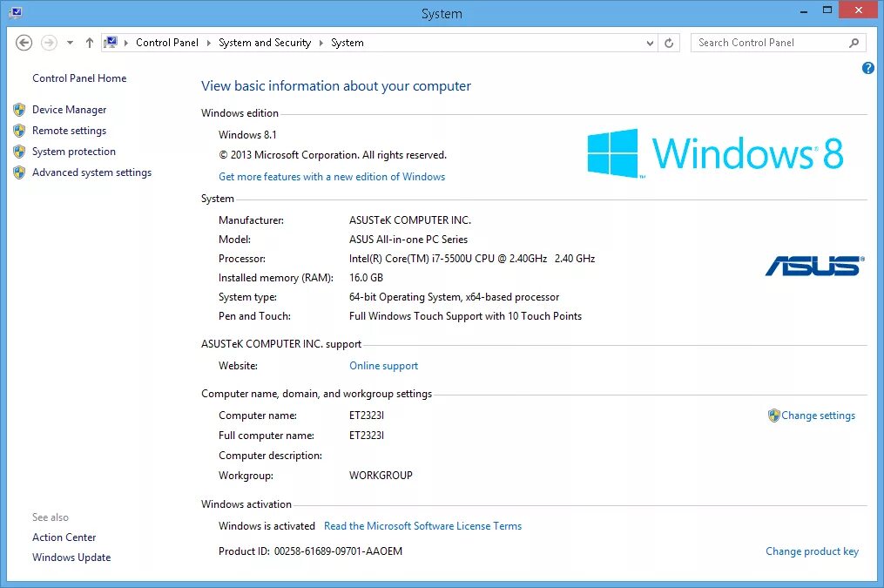
Task: Open Advanced system settings
Action: (x=92, y=172)
